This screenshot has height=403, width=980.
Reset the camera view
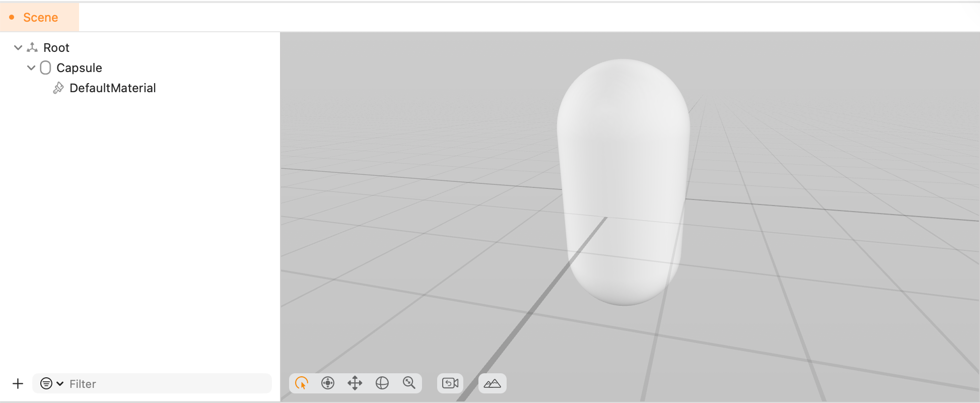tap(450, 383)
